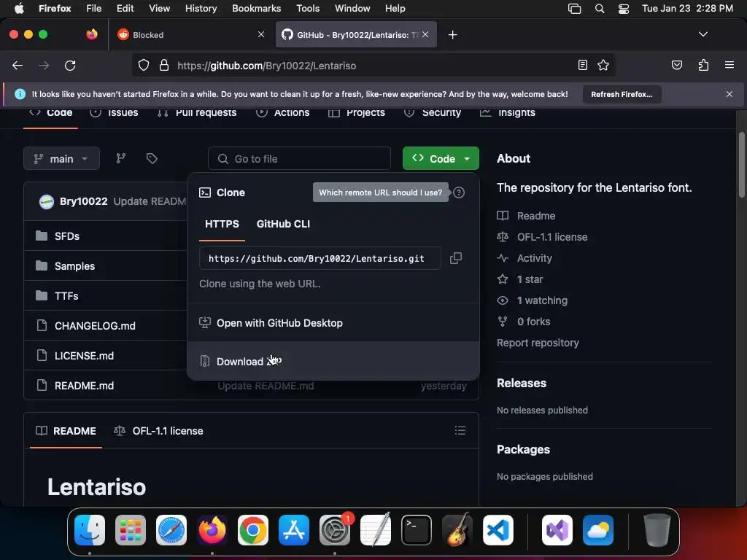Open the Trash in the Dock
The height and width of the screenshot is (560, 747).
coord(657,530)
